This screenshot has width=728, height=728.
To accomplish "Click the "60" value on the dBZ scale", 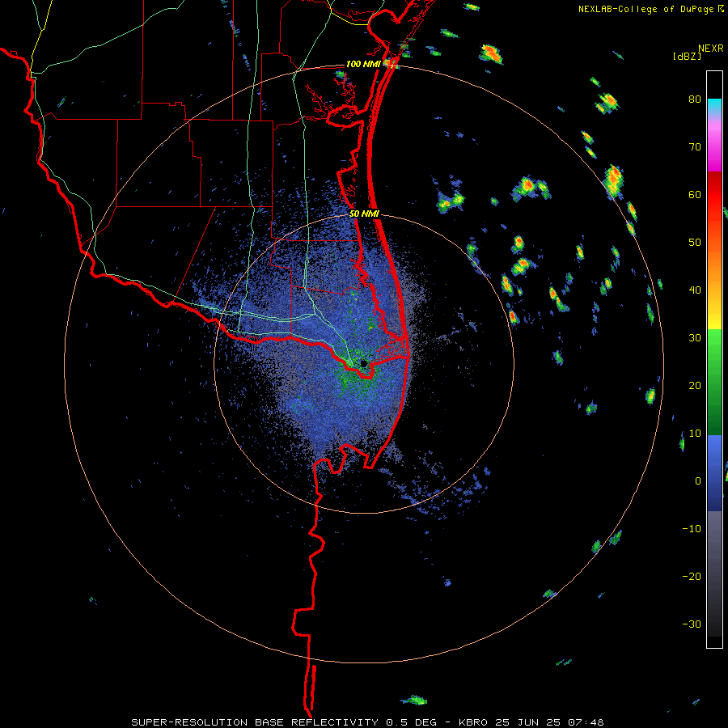I will pyautogui.click(x=695, y=194).
